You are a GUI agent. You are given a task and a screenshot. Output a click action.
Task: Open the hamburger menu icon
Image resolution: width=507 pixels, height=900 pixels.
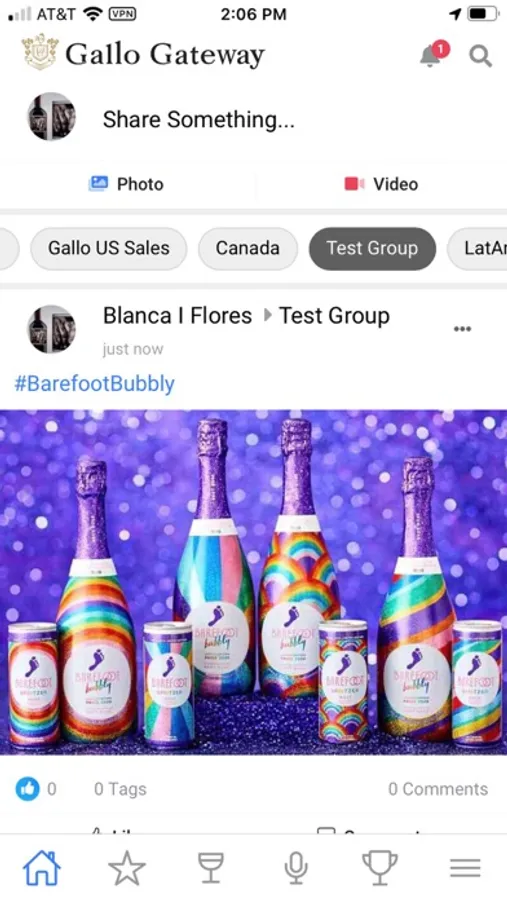click(465, 867)
